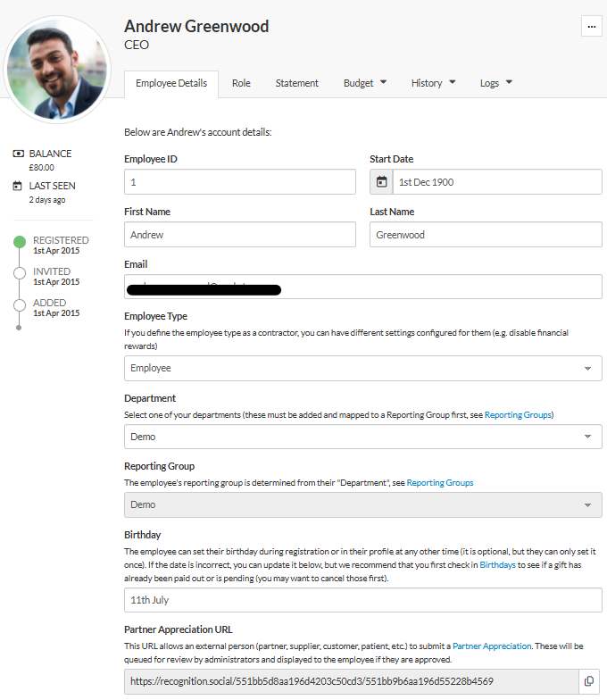Switch to the Role tab
This screenshot has height=700, width=607.
pos(241,83)
